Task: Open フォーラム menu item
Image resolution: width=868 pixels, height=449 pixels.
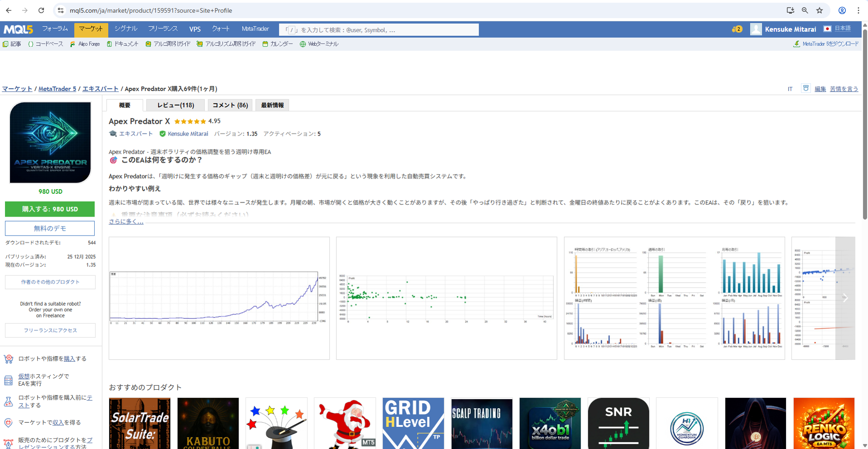Action: click(x=55, y=29)
